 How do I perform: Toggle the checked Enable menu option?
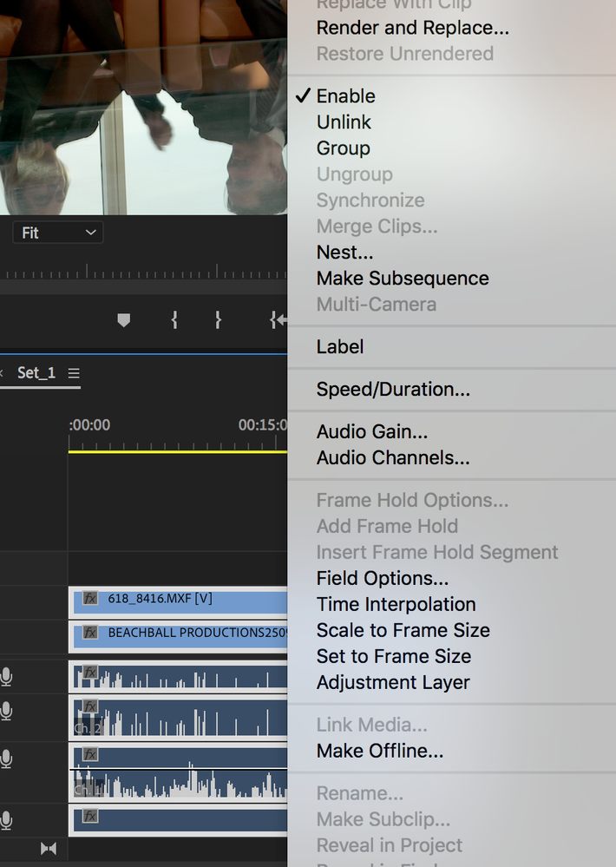pos(345,96)
